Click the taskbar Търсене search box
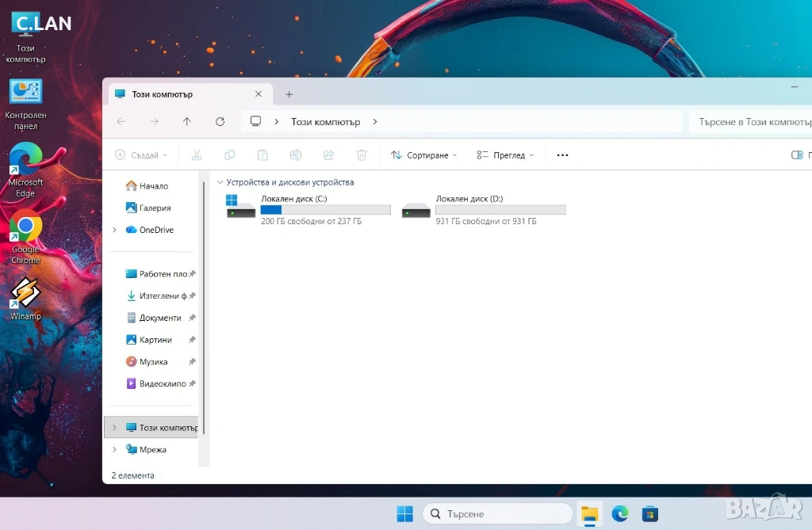Viewport: 812px width, 530px height. click(497, 514)
